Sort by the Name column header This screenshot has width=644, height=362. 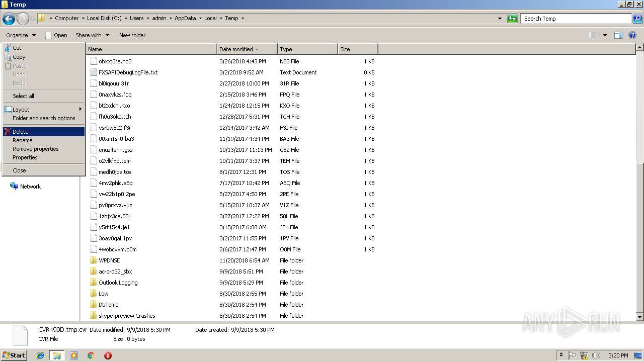[151, 49]
